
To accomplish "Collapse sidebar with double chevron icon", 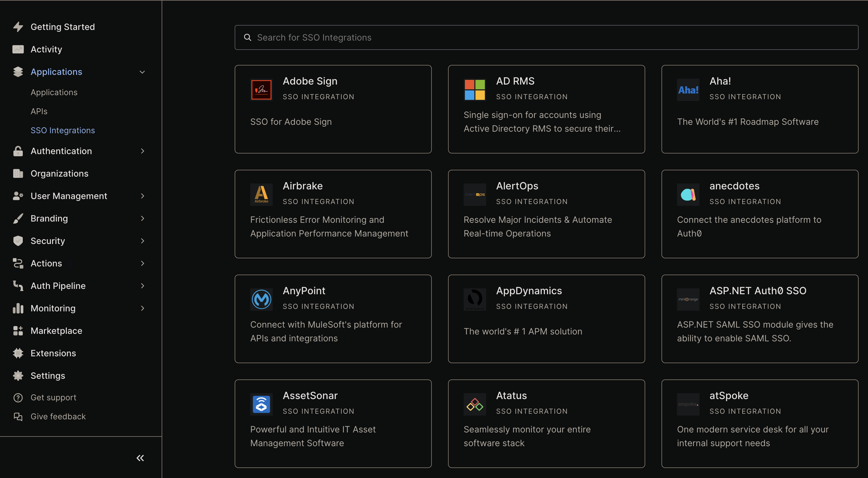I will pyautogui.click(x=140, y=458).
